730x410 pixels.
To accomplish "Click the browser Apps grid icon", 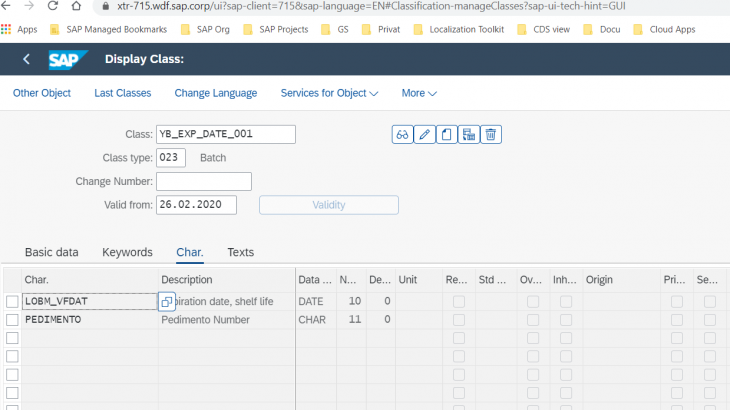I will [x=6, y=30].
